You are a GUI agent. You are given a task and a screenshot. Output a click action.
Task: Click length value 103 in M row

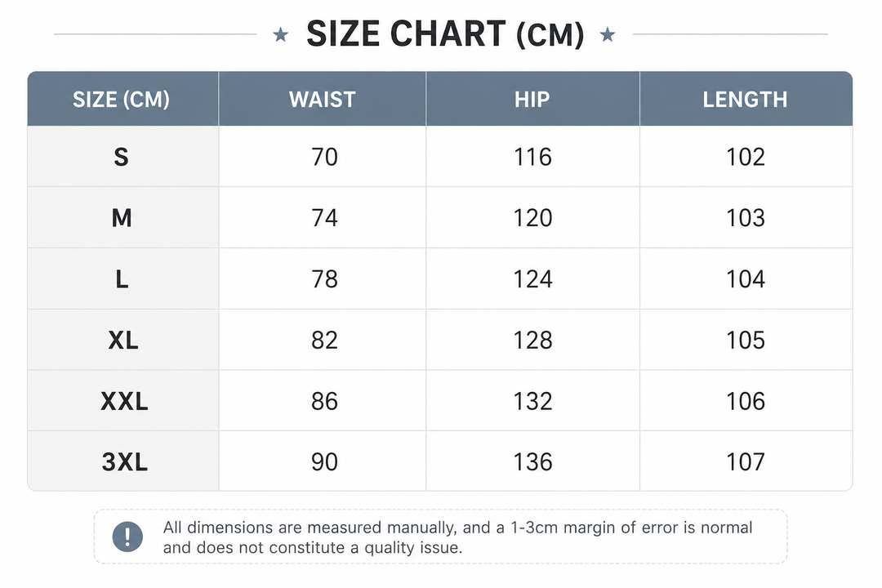[746, 218]
